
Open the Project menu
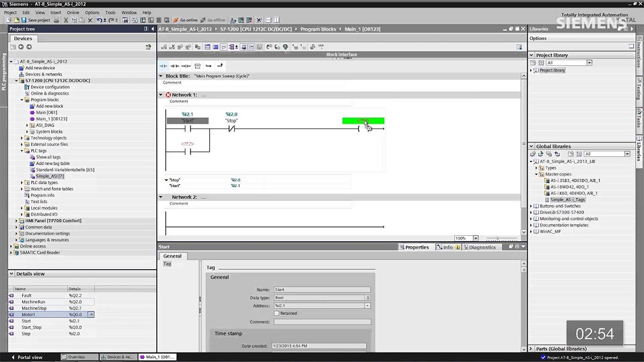pos(10,12)
